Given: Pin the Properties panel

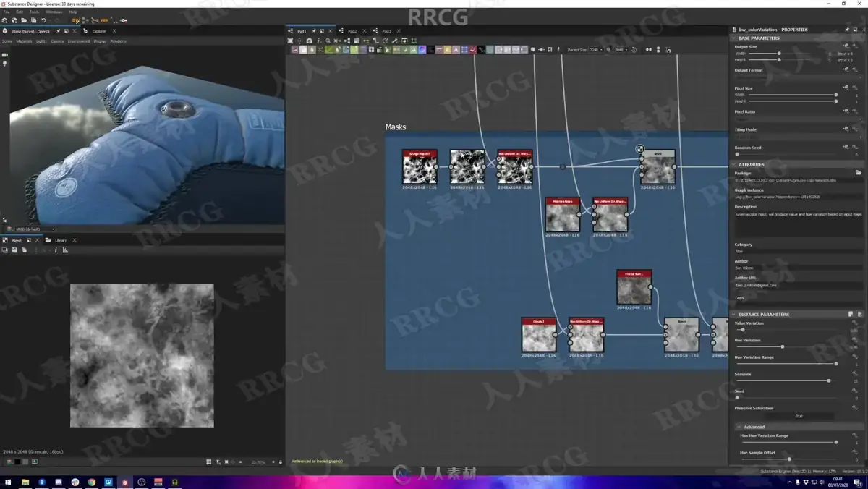Looking at the screenshot, I should (847, 30).
